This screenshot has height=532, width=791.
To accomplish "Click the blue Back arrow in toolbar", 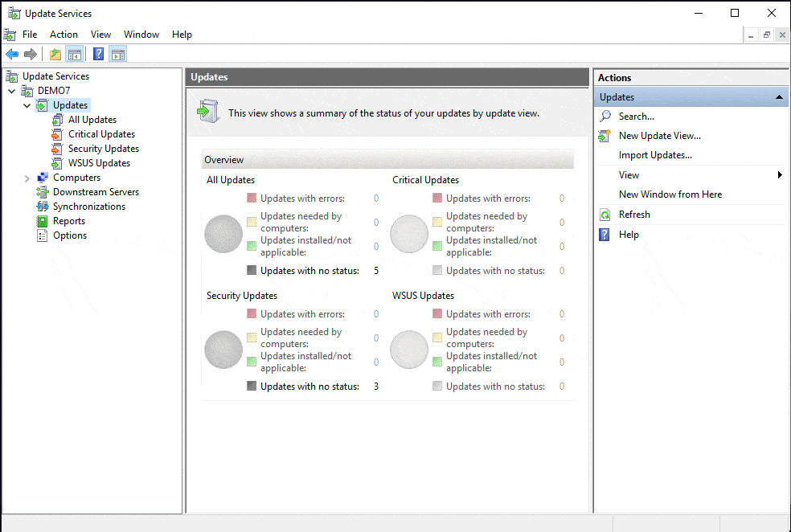I will click(x=12, y=55).
